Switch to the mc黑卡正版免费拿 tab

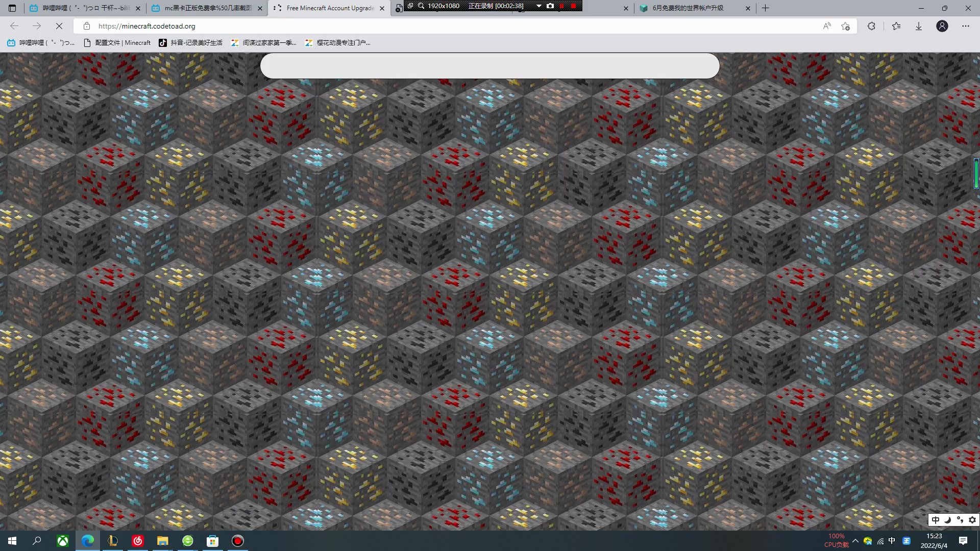click(206, 8)
